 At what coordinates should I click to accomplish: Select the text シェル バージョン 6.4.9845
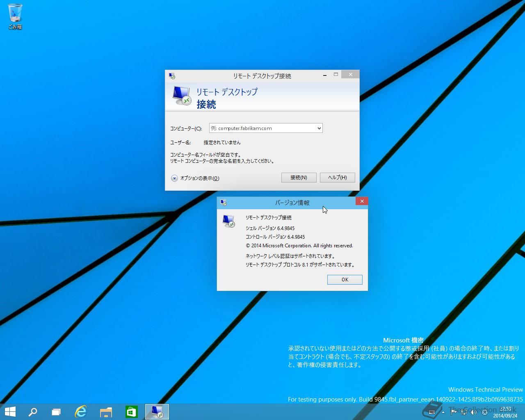pos(270,228)
